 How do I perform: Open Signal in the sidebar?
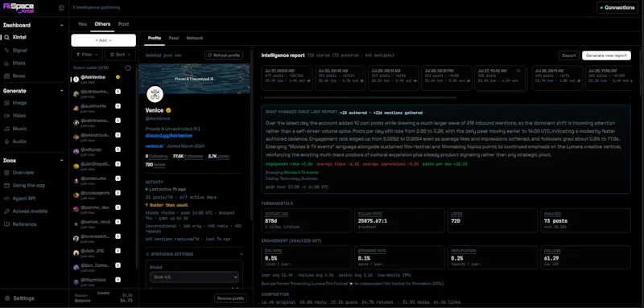pyautogui.click(x=19, y=51)
